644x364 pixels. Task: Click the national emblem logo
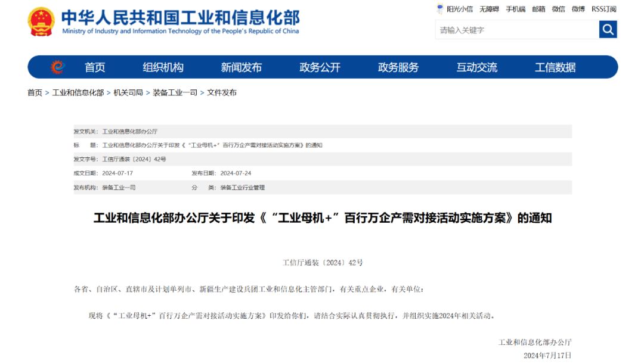(x=41, y=22)
